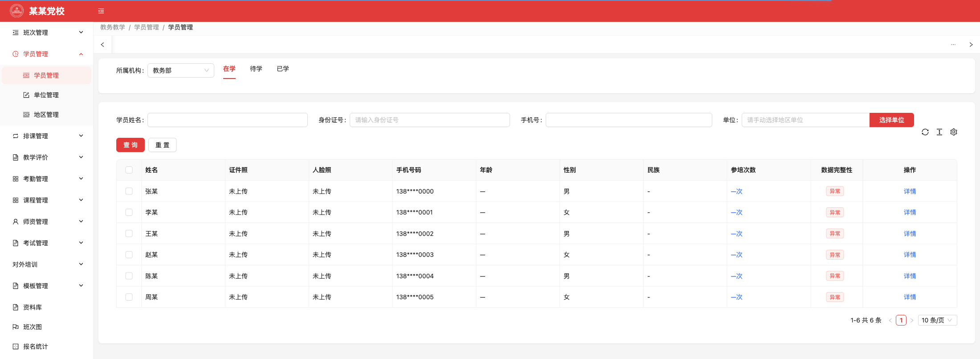The width and height of the screenshot is (980, 359).
Task: Check the row checkbox for 李某
Action: coord(129,212)
